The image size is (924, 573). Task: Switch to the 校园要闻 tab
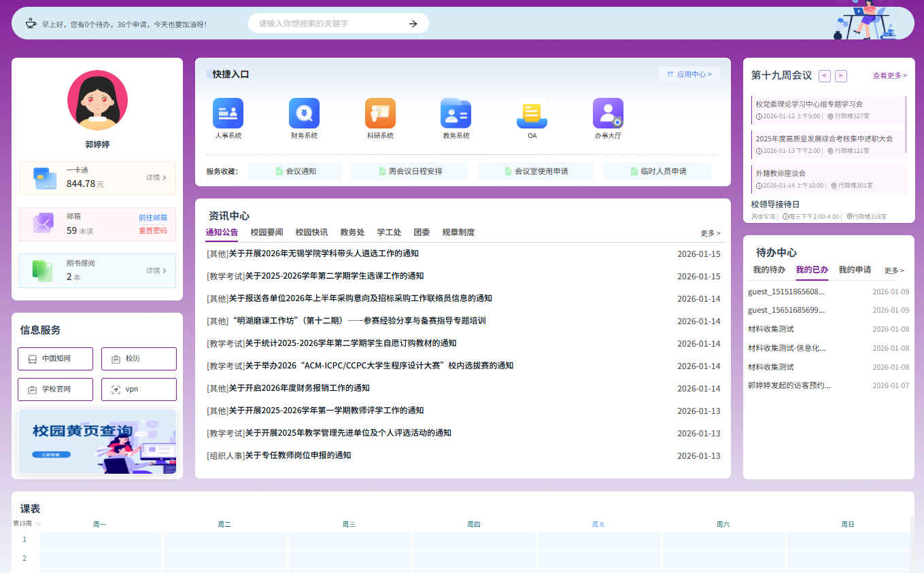click(x=267, y=232)
